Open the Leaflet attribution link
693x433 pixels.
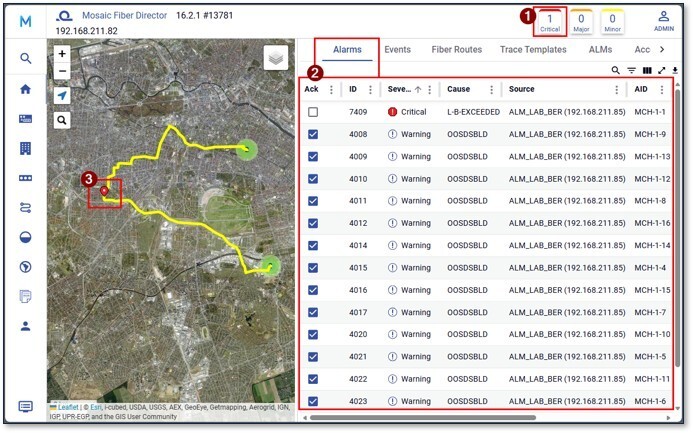tap(68, 407)
